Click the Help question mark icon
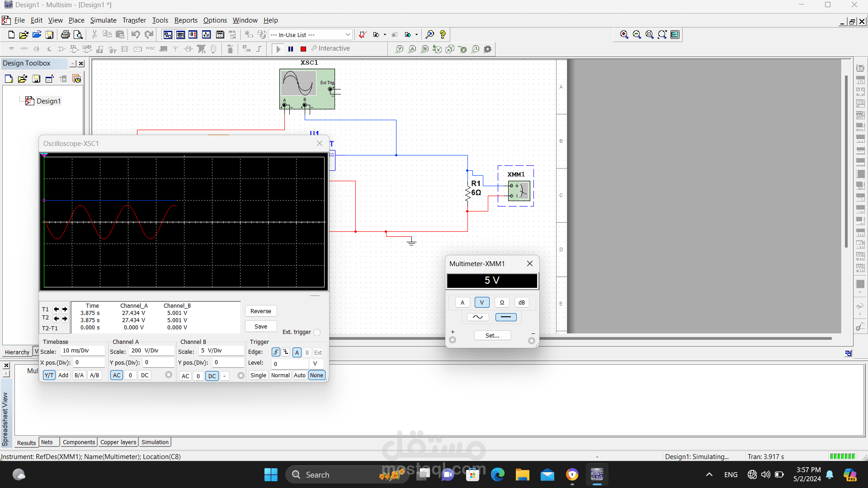Screen dimensions: 868x488 443,34
